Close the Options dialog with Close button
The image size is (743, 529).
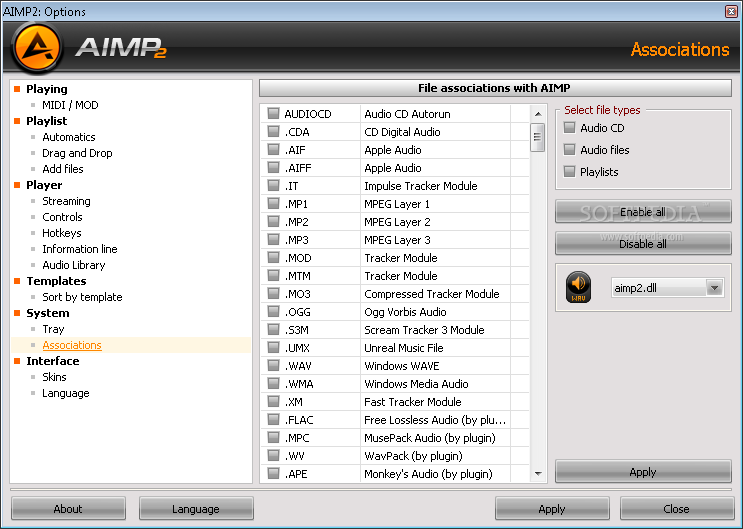click(677, 509)
